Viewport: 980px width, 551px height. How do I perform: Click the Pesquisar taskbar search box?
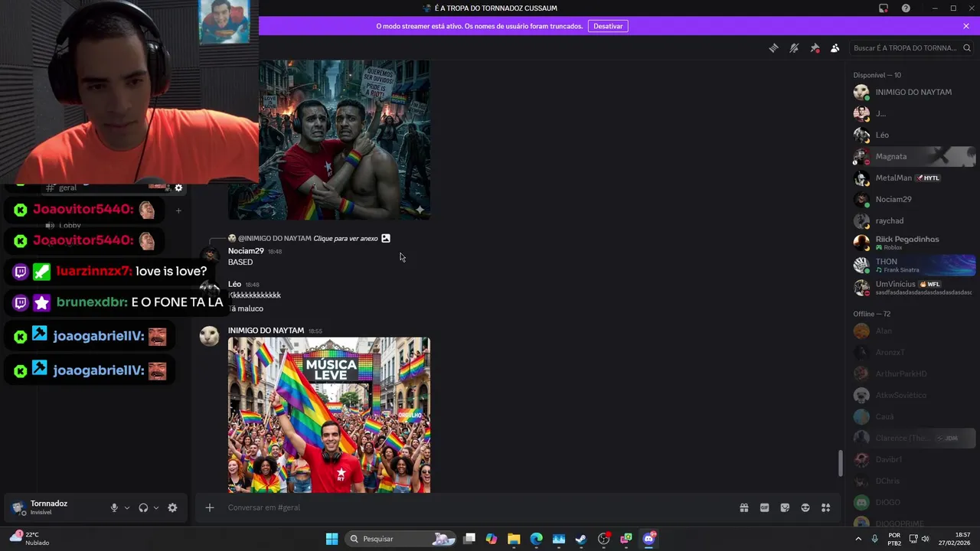(401, 539)
